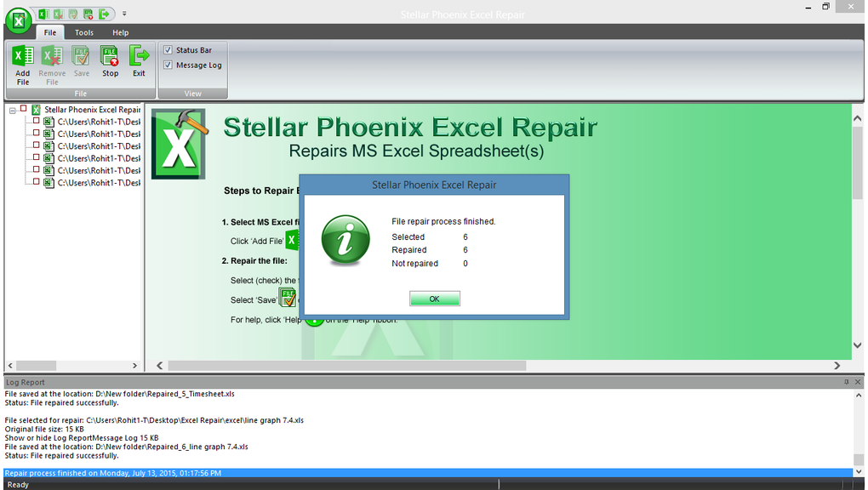
Task: Select the Stellar Phoenix Excel Repair root tree icon
Action: pyautogui.click(x=36, y=110)
